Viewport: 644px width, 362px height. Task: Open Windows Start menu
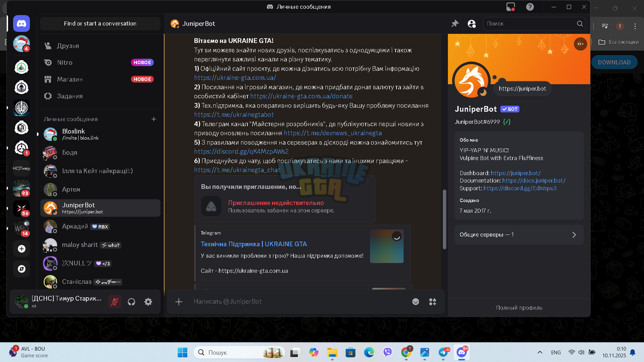point(182,352)
